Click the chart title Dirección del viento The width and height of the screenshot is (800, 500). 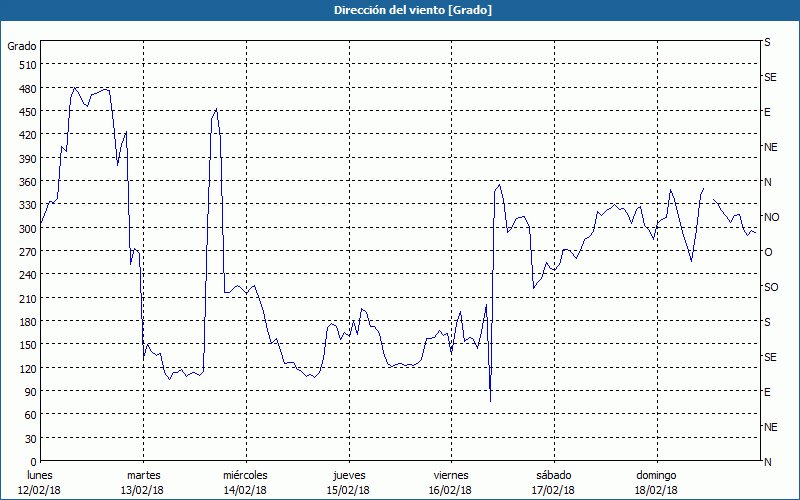point(399,10)
